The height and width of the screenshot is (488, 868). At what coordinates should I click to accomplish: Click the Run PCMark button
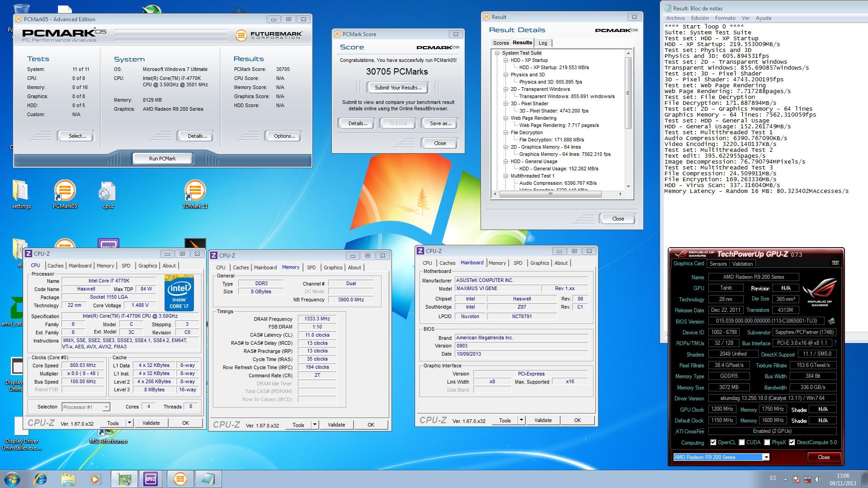coord(162,159)
